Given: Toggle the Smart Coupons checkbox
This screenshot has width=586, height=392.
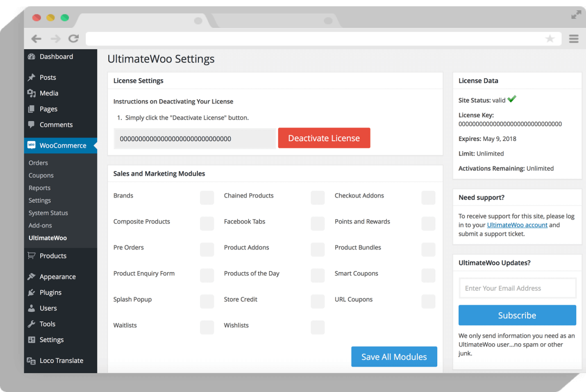Looking at the screenshot, I should 428,275.
